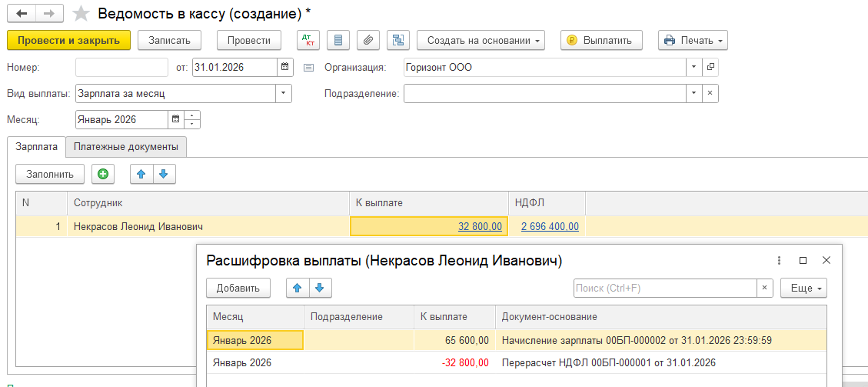
Task: Open the calendar picker for the document date
Action: (x=285, y=68)
